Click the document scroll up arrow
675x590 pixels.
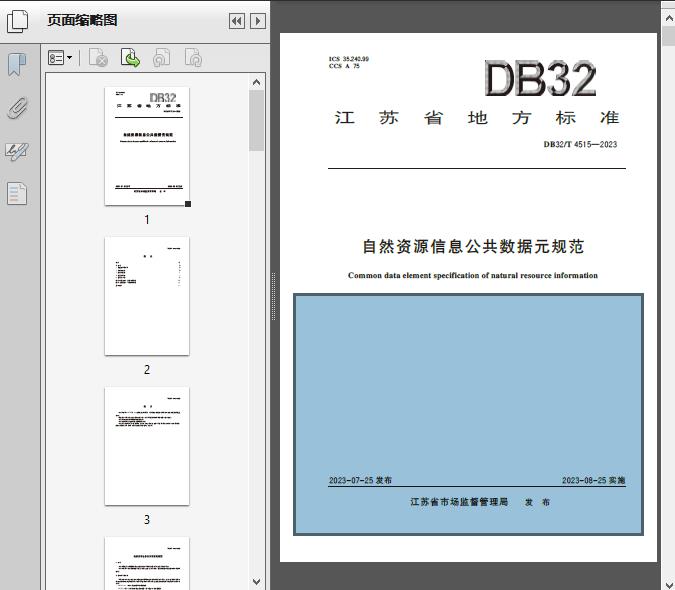[x=668, y=17]
